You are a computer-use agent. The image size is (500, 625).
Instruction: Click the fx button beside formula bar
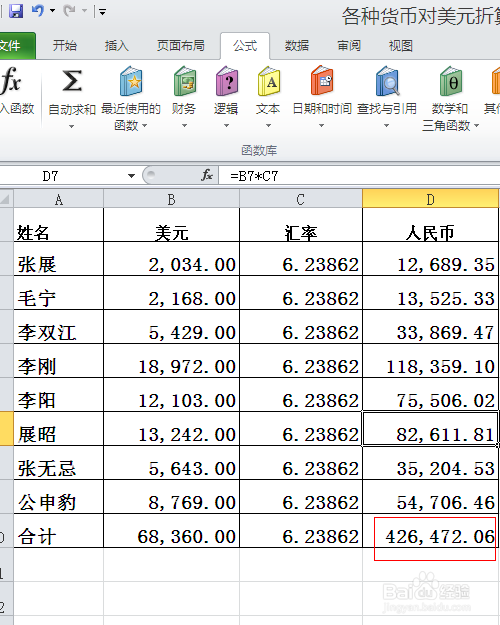click(x=207, y=175)
